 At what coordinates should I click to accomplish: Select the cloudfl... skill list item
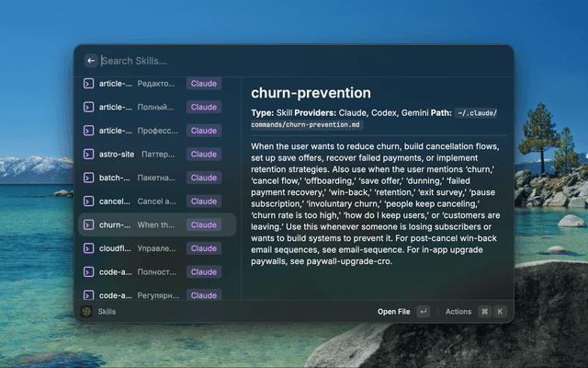click(157, 248)
